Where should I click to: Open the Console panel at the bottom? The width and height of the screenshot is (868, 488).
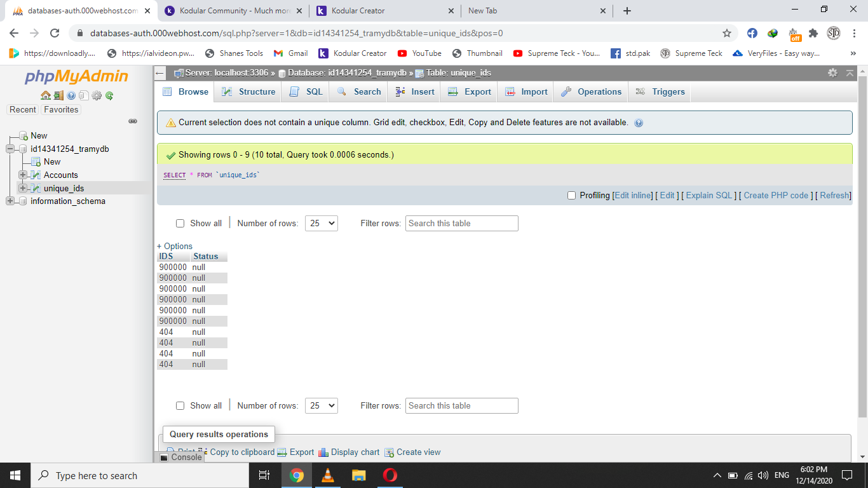point(184,457)
